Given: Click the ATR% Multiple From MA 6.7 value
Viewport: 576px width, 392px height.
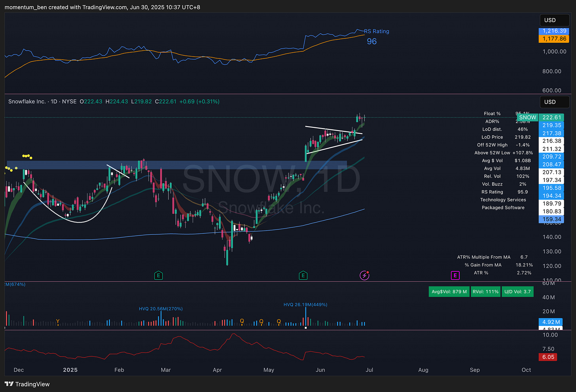Looking at the screenshot, I should coord(524,257).
